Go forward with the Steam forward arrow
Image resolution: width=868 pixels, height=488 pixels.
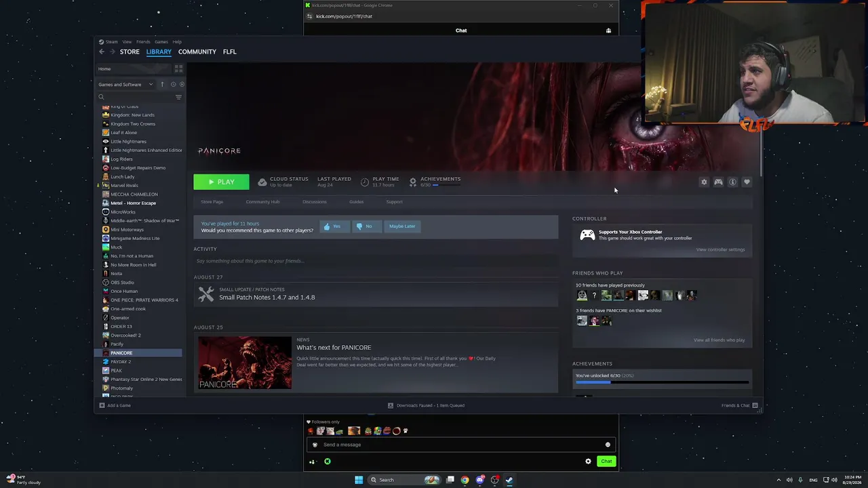point(112,52)
